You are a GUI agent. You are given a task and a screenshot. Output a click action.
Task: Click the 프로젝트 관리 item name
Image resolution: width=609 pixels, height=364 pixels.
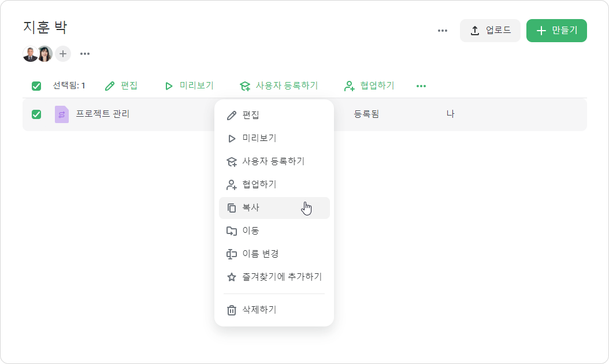pos(102,114)
